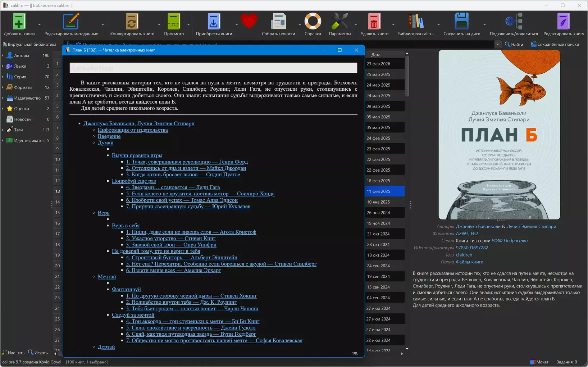Open Save to disk icon

coord(461,22)
